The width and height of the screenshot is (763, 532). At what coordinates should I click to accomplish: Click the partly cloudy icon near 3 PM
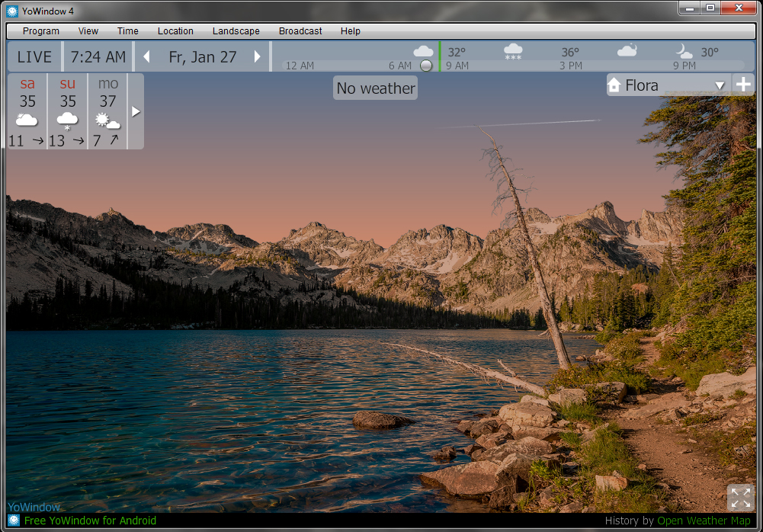click(627, 51)
